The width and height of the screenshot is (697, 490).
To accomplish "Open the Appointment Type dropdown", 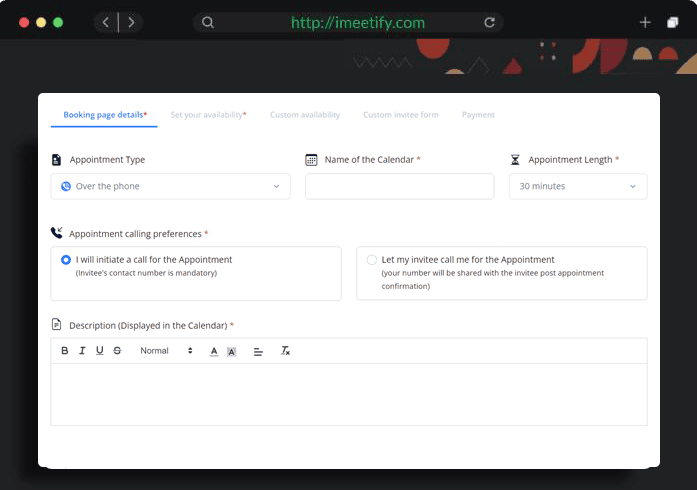I will click(x=170, y=186).
